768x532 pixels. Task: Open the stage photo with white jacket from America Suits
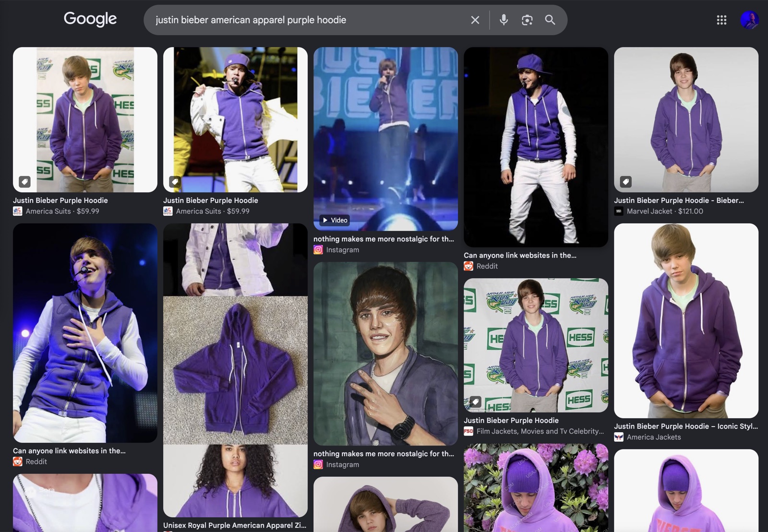pyautogui.click(x=235, y=119)
